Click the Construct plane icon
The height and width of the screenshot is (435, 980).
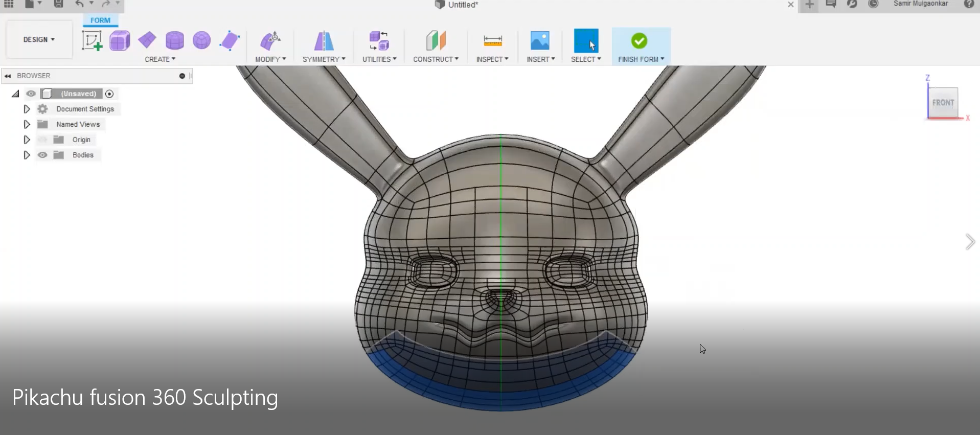pos(436,40)
